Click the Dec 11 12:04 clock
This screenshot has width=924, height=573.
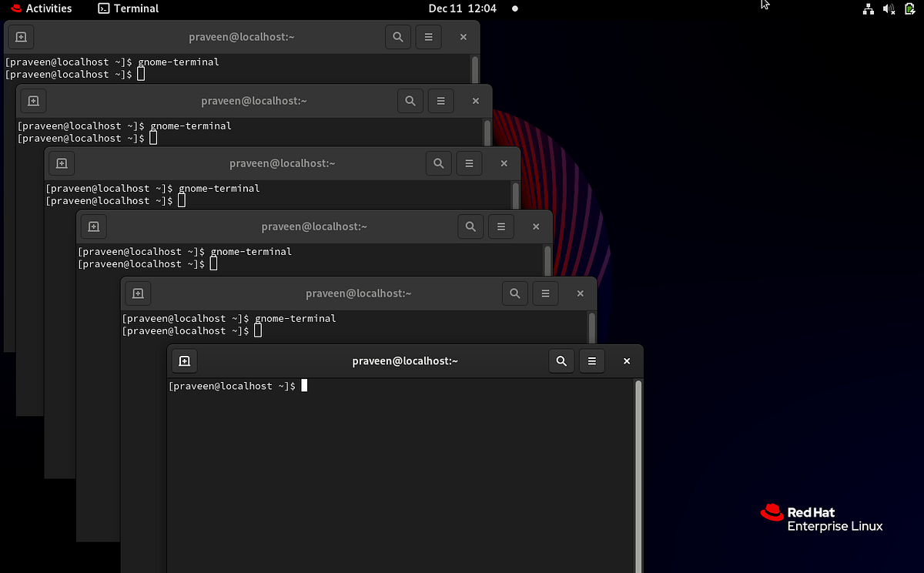[463, 8]
